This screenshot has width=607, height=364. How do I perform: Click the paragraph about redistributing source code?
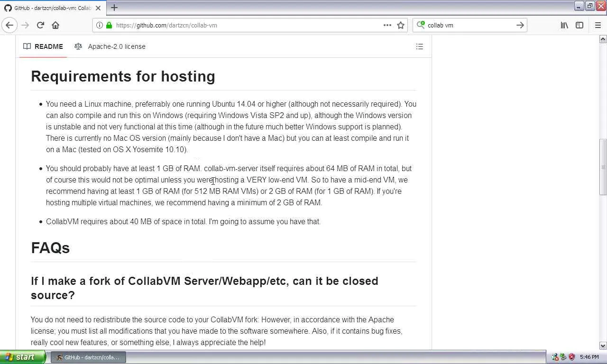tap(216, 331)
